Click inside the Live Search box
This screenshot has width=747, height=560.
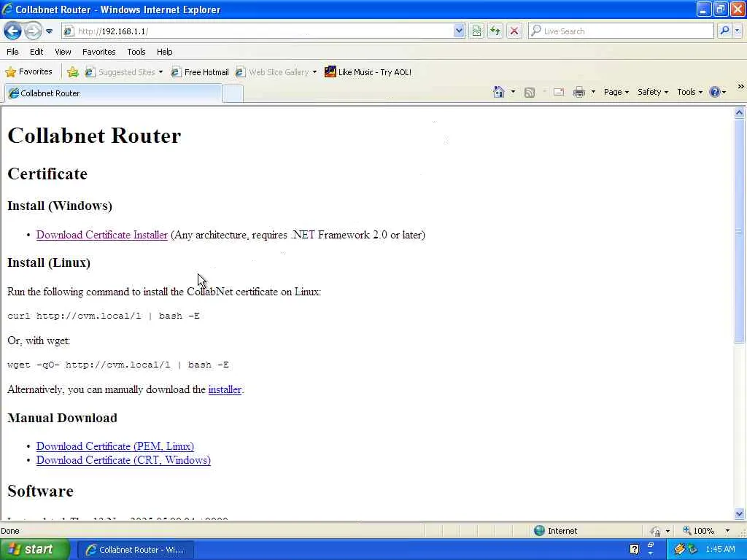point(622,31)
